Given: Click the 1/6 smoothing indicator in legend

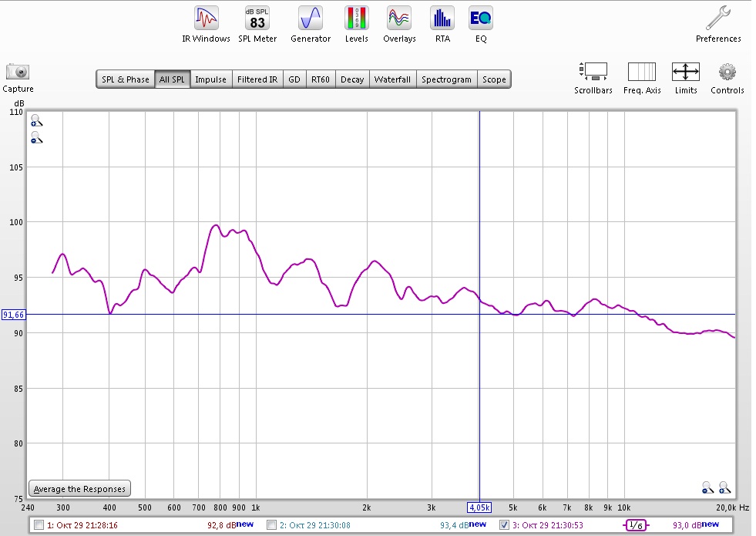Looking at the screenshot, I should point(636,525).
